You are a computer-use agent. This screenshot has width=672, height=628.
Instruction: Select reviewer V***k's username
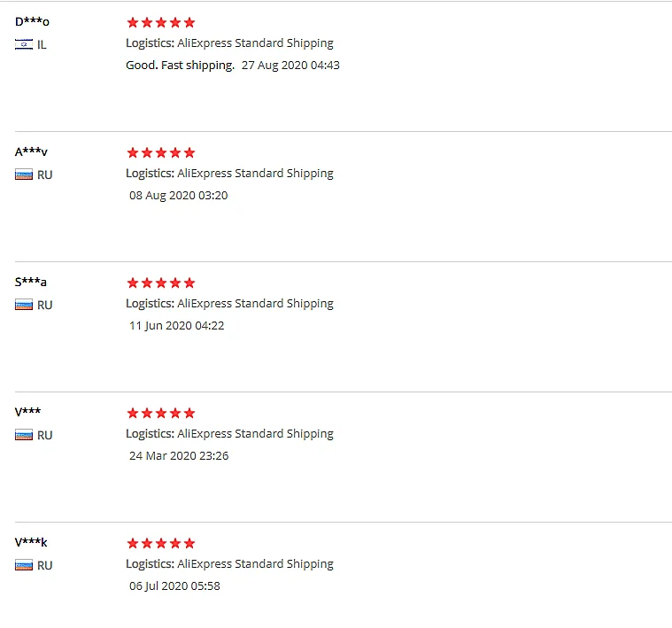(x=31, y=543)
